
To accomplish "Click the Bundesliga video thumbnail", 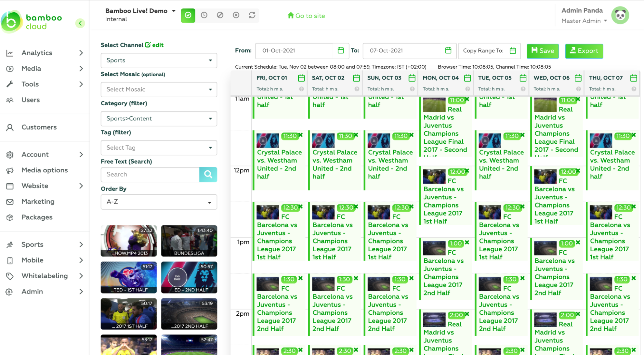I will pos(189,240).
